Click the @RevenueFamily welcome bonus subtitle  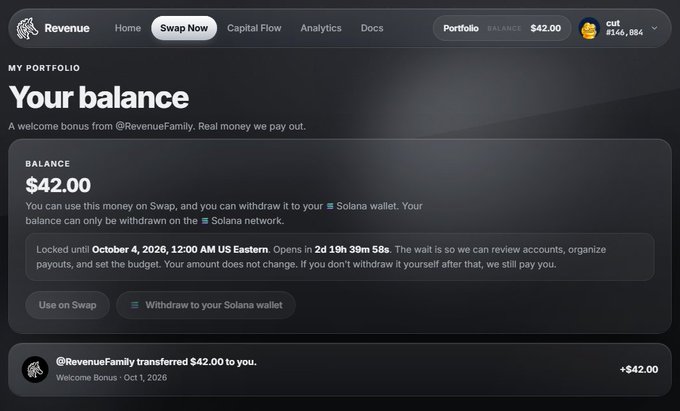(x=157, y=127)
